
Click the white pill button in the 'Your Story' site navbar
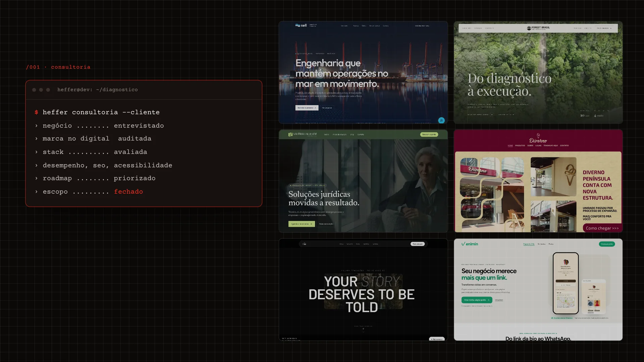(x=418, y=244)
